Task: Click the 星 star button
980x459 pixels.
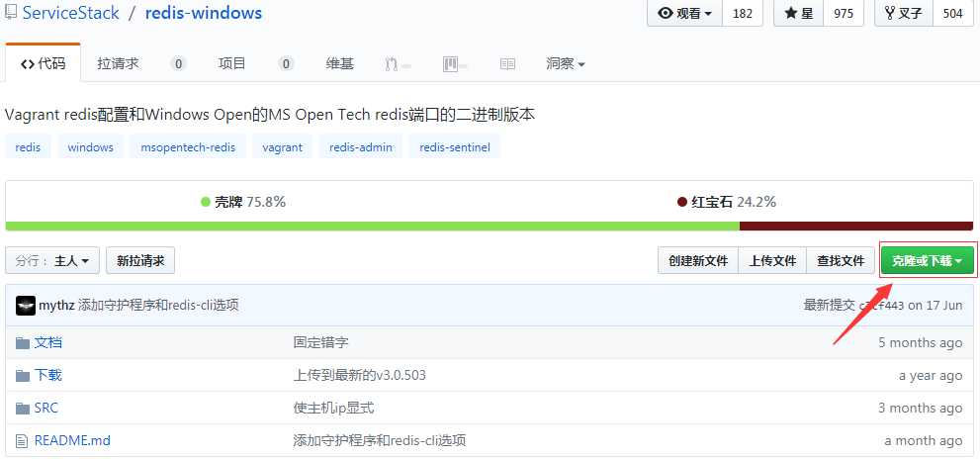Action: (799, 13)
